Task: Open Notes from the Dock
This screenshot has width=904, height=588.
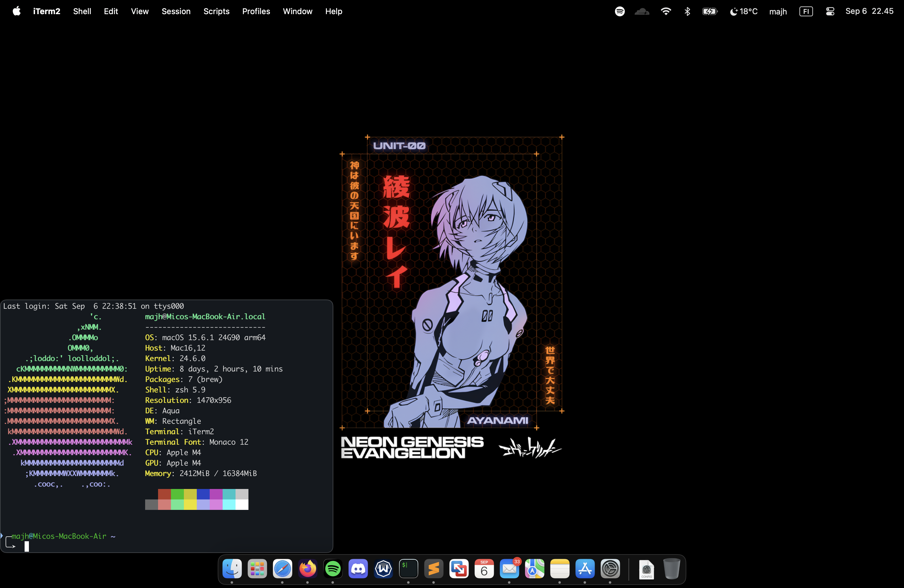Action: 560,569
